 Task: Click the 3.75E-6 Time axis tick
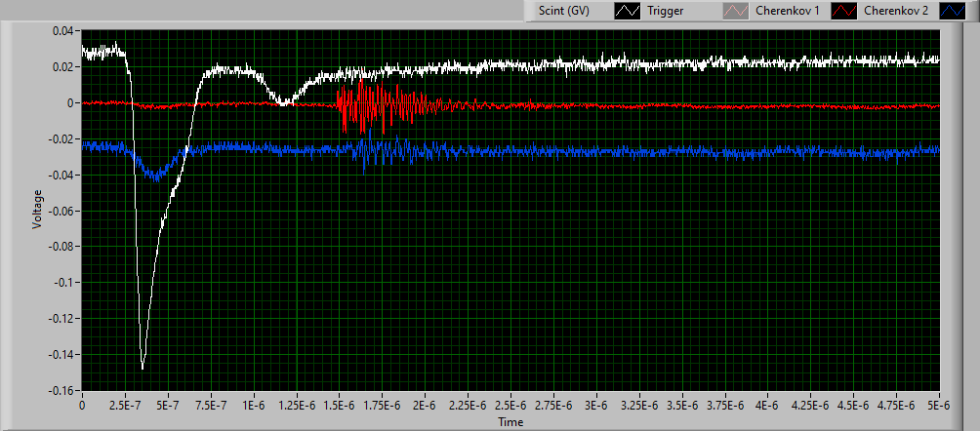[725, 405]
